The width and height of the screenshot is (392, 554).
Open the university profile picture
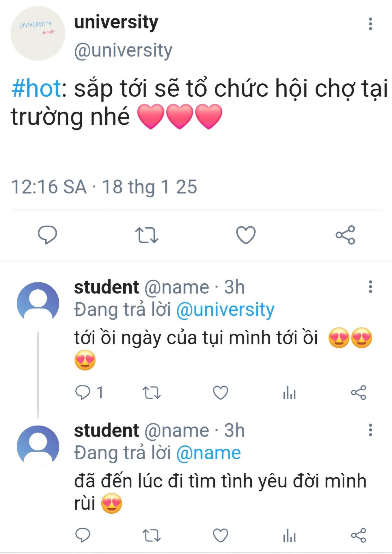tap(38, 33)
